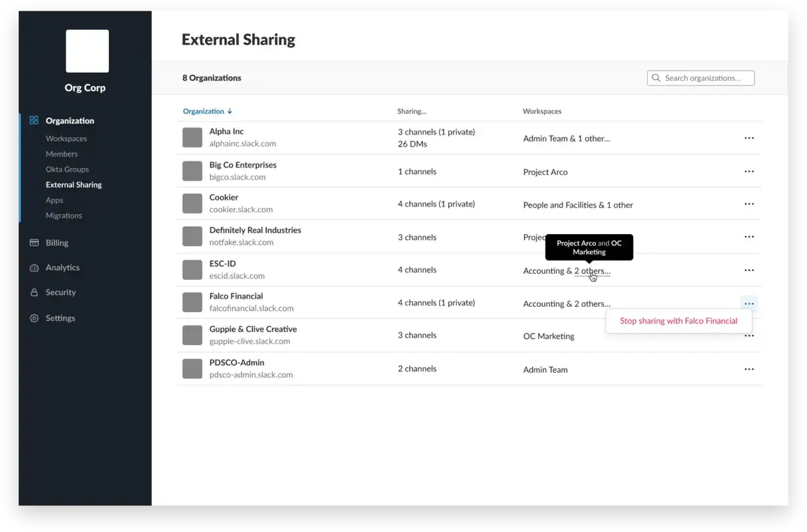Open the Alpha Inc organization name
The width and height of the screenshot is (807, 532).
227,132
